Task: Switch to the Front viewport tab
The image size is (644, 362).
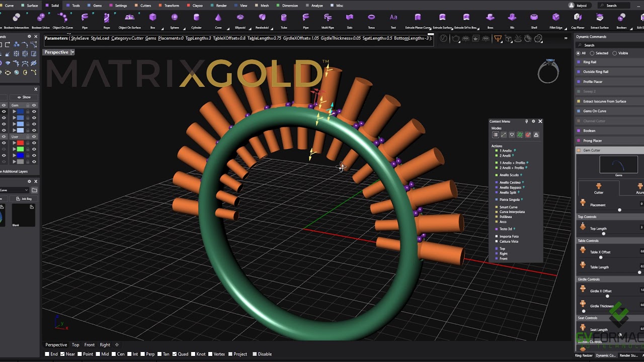Action: (x=90, y=345)
